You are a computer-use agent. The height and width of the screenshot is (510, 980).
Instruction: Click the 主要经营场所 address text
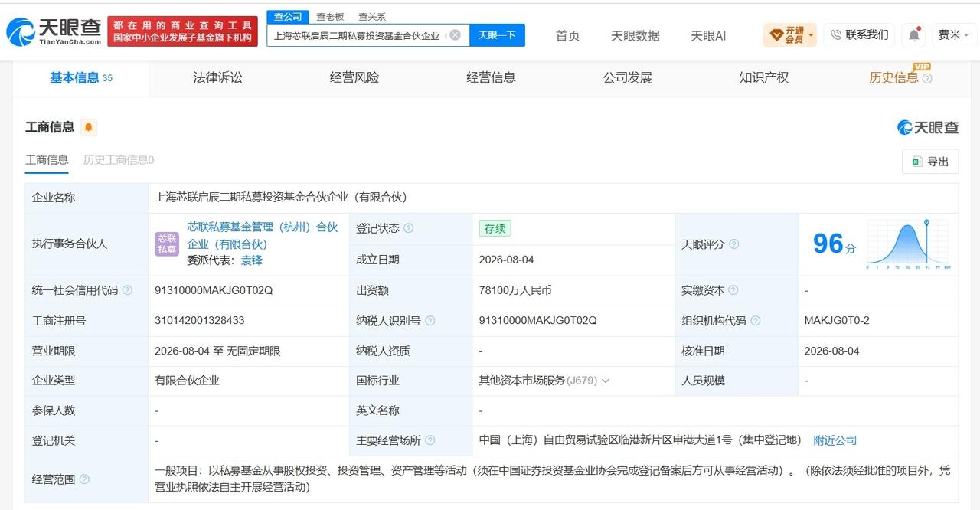640,440
